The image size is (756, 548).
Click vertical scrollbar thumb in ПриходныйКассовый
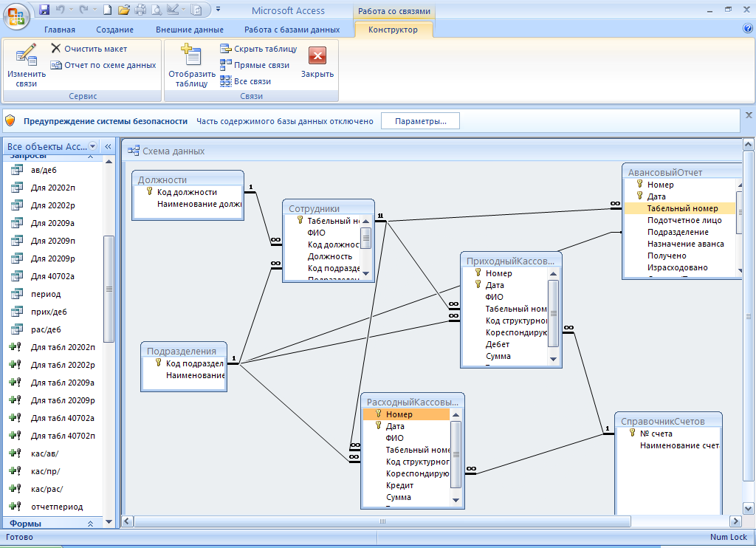coord(554,313)
